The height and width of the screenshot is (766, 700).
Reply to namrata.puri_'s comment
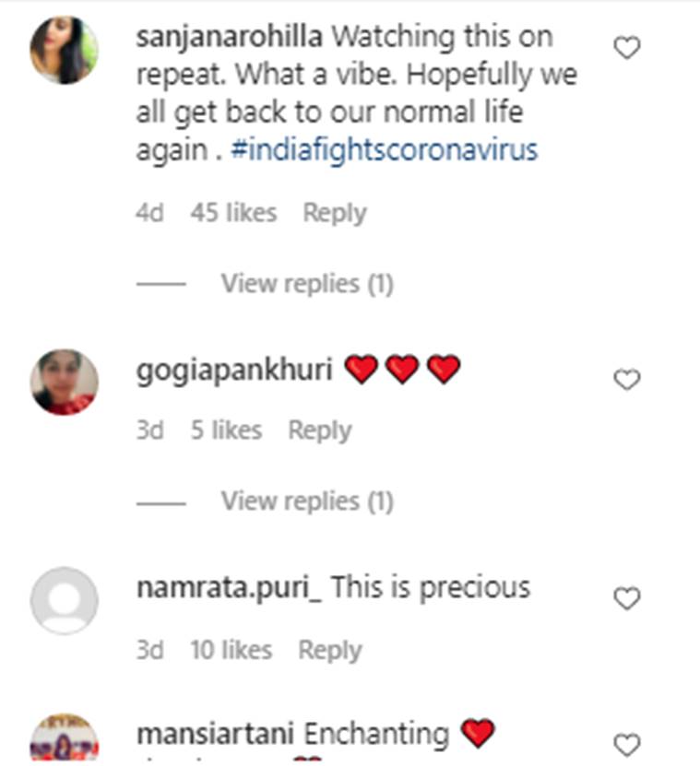coord(329,650)
